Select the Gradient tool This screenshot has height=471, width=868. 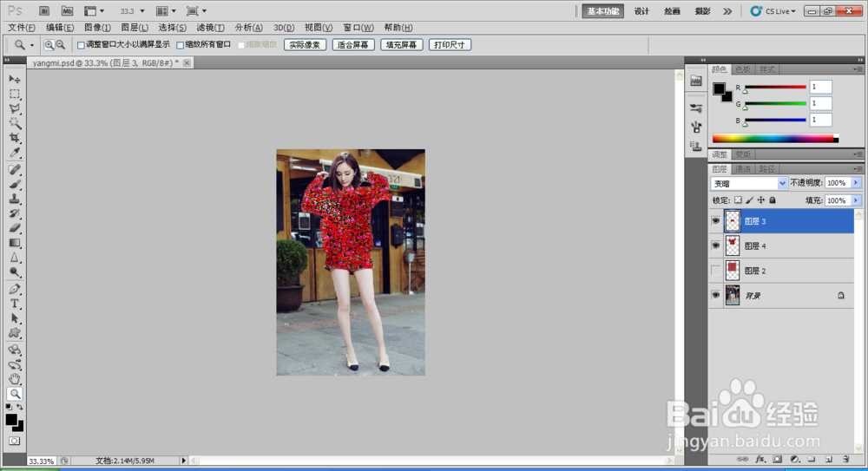[15, 243]
